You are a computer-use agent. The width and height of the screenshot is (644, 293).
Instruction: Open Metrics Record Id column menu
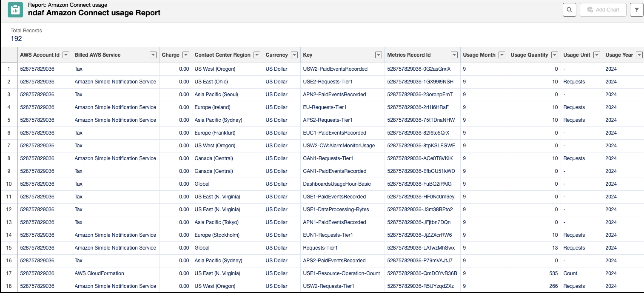tap(454, 55)
